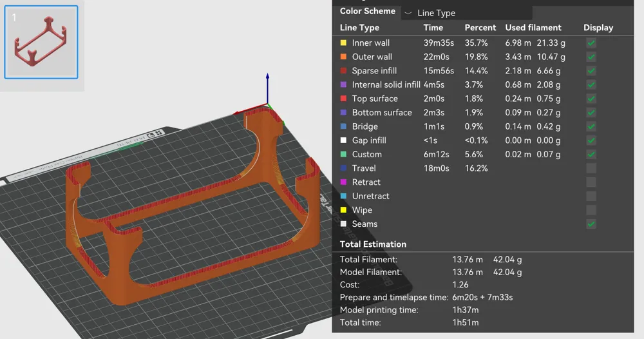
Task: Show Retract points with its checkbox
Action: click(x=591, y=182)
